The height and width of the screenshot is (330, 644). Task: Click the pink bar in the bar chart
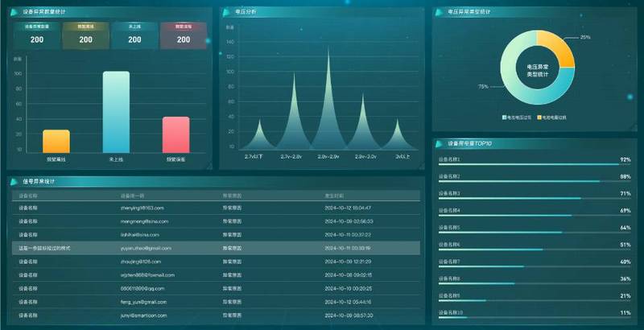coord(175,135)
